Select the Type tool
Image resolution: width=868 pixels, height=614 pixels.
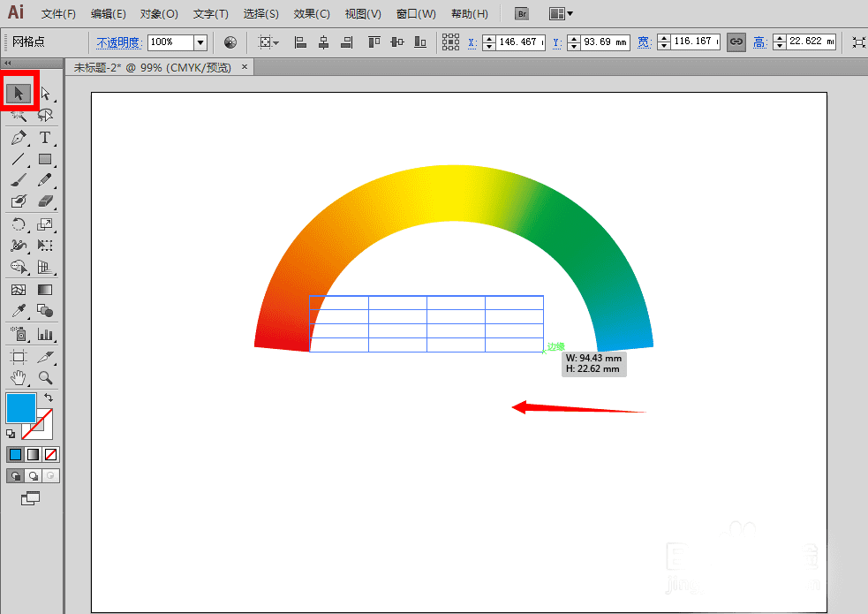pos(45,138)
